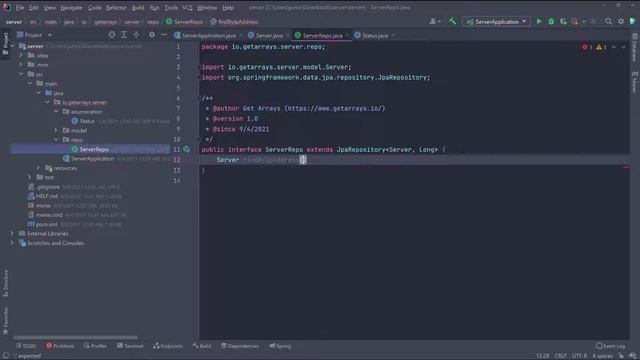The image size is (640, 360).
Task: Click the gutter implementation icon on line 11
Action: click(187, 150)
